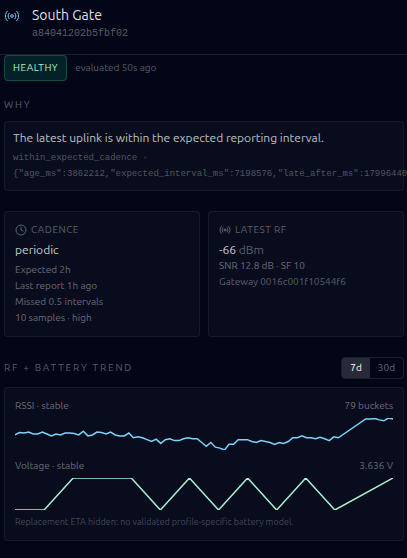Click the Voltage sparkline chart
Image resolution: width=407 pixels, height=558 pixels.
[x=204, y=494]
